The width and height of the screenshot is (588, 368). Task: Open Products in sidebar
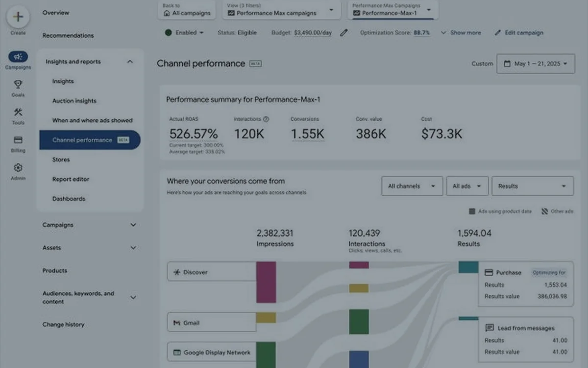55,270
